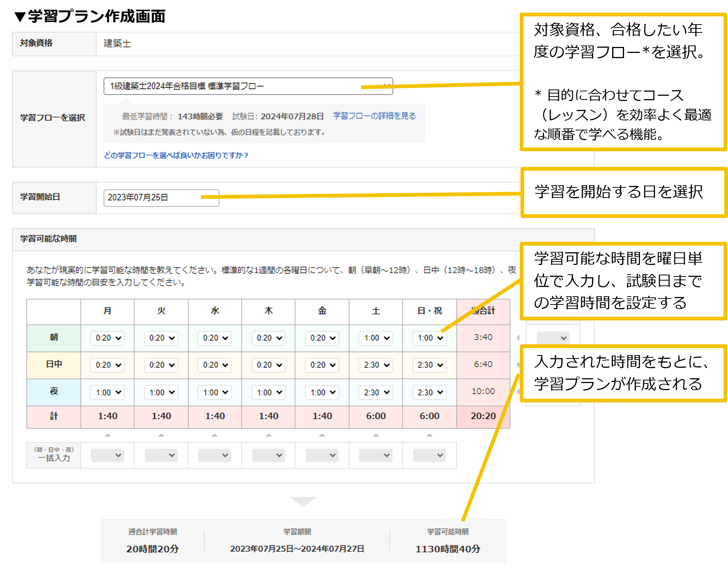Open Friday night 1:00 dropdown
The height and width of the screenshot is (569, 728).
tap(322, 392)
